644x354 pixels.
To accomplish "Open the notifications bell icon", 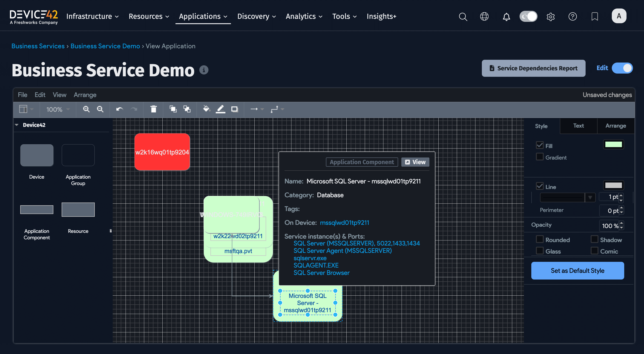I will coord(506,17).
